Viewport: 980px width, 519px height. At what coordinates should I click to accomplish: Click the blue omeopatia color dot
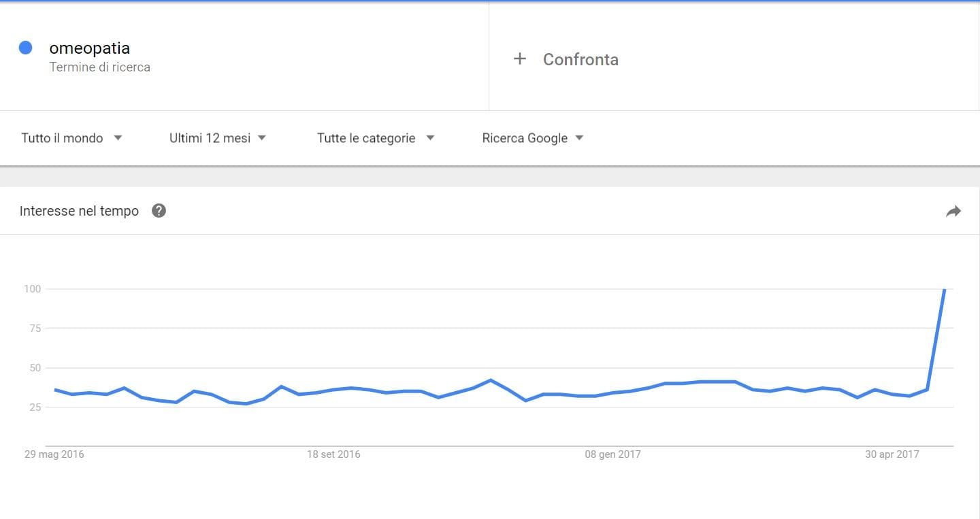(x=26, y=48)
